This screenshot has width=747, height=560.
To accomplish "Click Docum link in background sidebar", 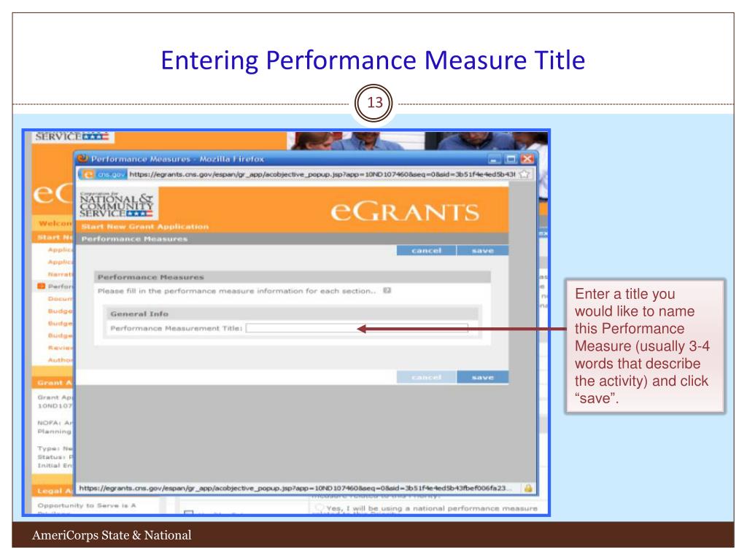I will (x=60, y=298).
